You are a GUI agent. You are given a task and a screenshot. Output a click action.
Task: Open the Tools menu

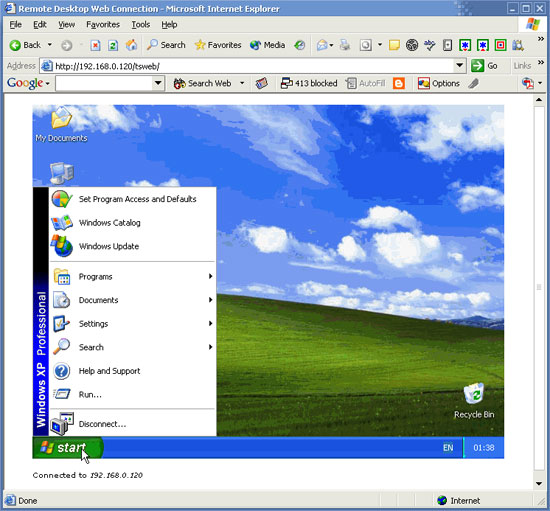[x=141, y=25]
